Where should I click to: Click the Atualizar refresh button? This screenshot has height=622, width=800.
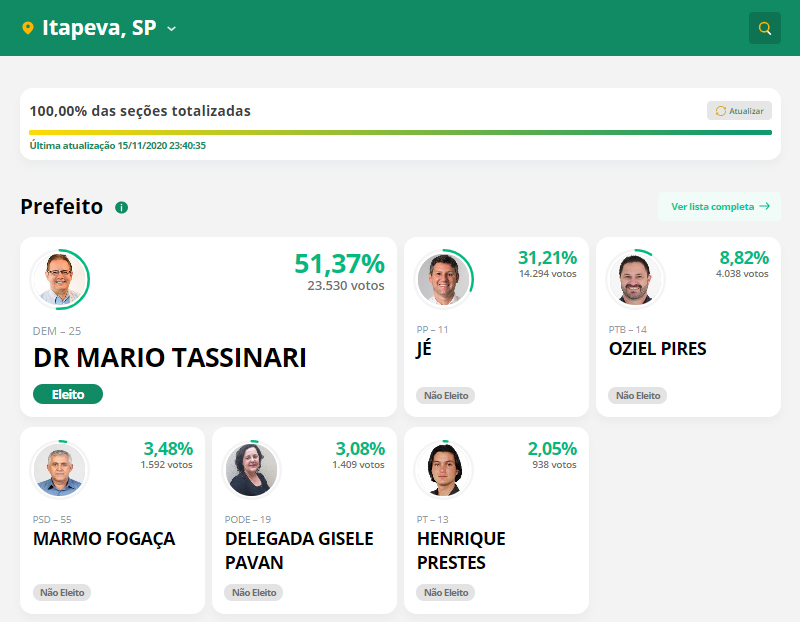coord(739,111)
